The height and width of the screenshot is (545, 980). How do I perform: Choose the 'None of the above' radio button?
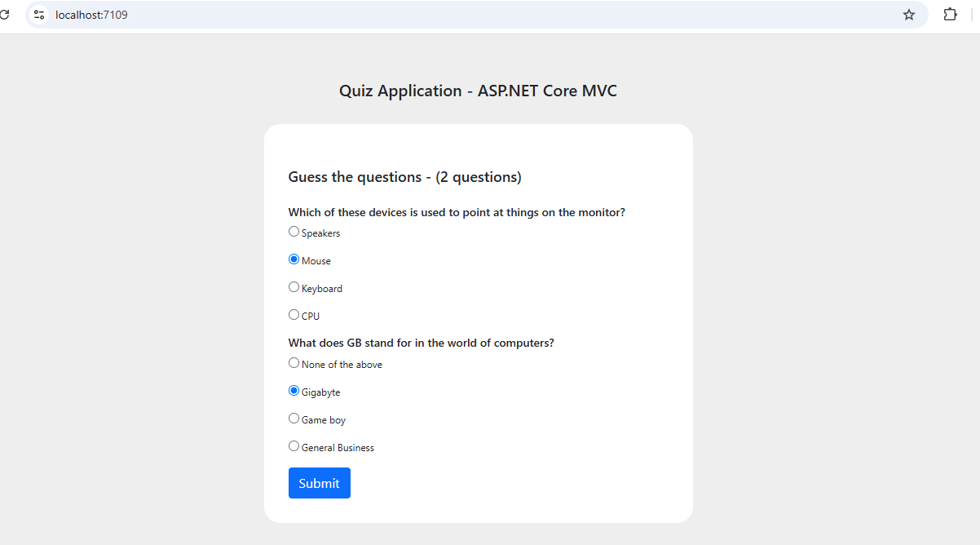tap(294, 363)
